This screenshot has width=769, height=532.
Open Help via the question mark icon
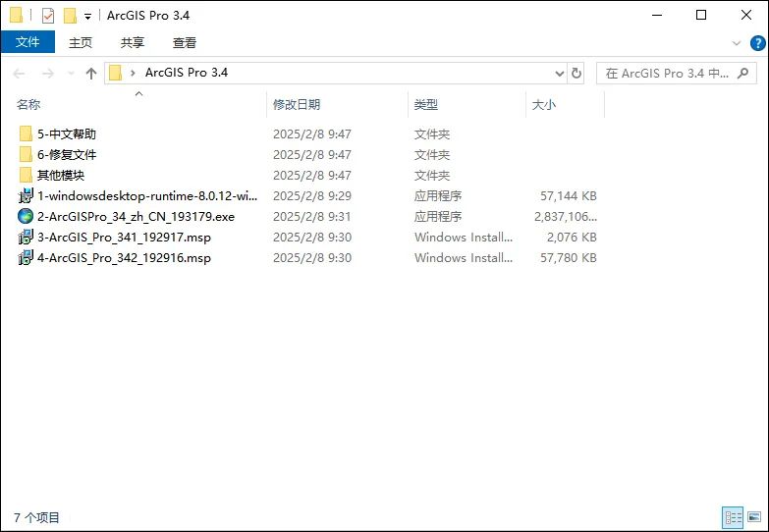(758, 43)
